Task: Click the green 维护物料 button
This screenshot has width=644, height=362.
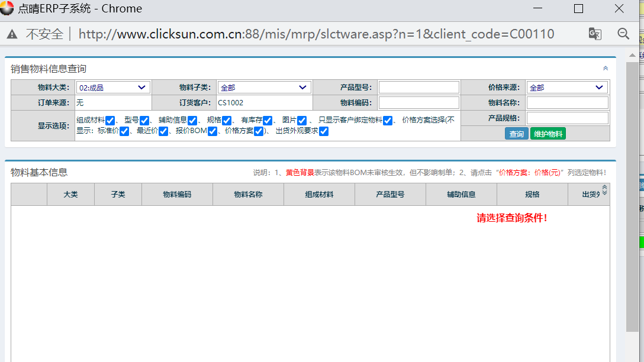Action: pos(548,134)
